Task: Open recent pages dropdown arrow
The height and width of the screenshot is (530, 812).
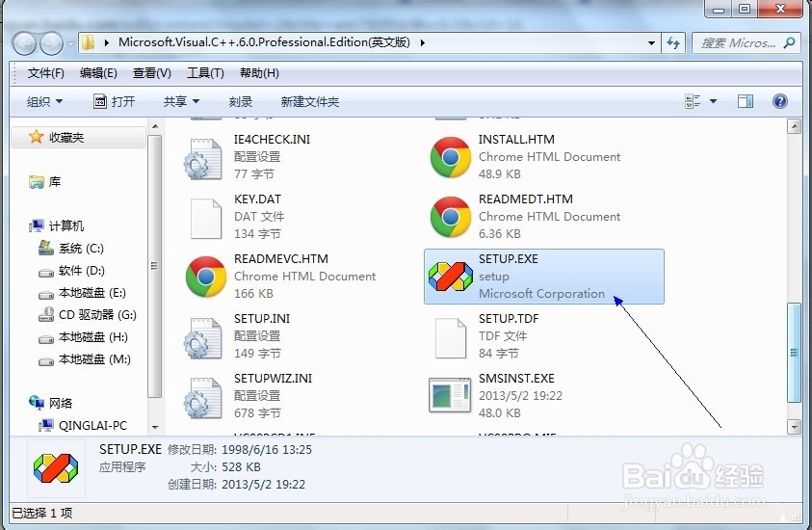Action: tap(71, 44)
